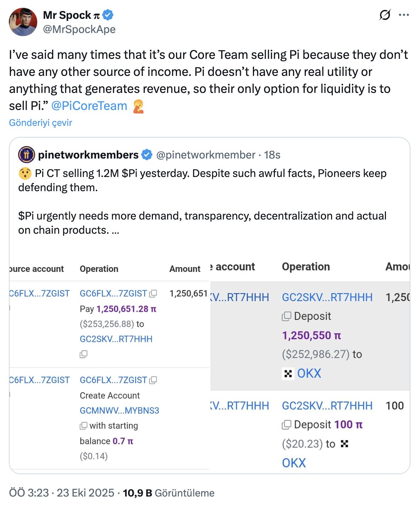Click pinetworkmembers verified badge
The image size is (420, 510).
pos(147,155)
